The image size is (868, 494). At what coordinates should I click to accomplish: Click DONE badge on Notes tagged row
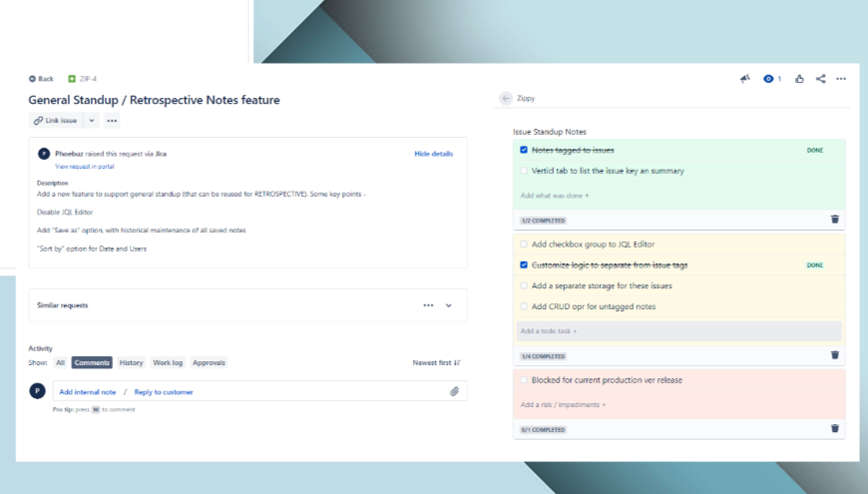(x=815, y=150)
